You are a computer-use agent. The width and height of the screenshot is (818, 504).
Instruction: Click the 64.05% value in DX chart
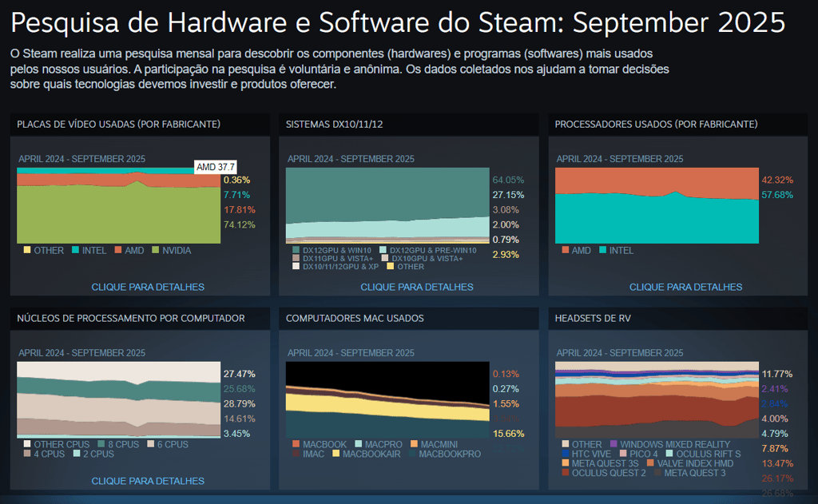point(508,180)
